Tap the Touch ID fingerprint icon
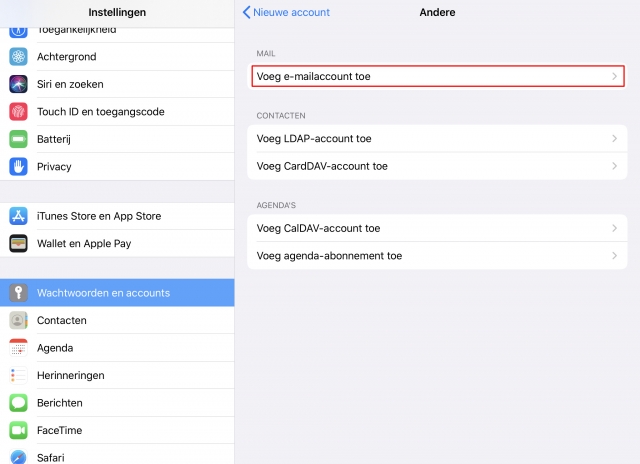640x464 pixels. click(x=18, y=111)
